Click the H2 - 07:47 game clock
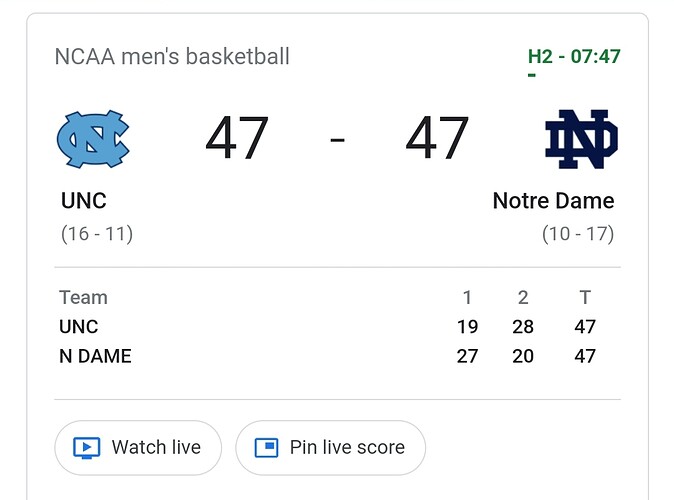674x500 pixels. pyautogui.click(x=574, y=56)
